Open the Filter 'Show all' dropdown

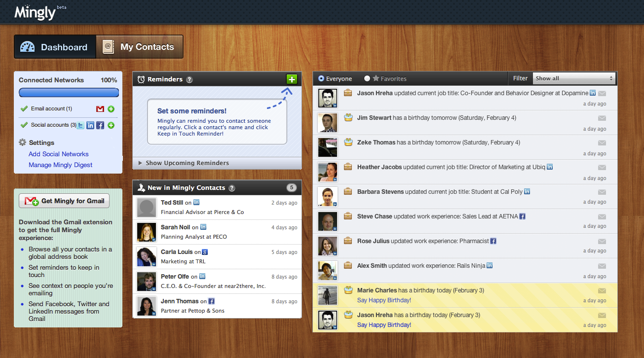[574, 78]
